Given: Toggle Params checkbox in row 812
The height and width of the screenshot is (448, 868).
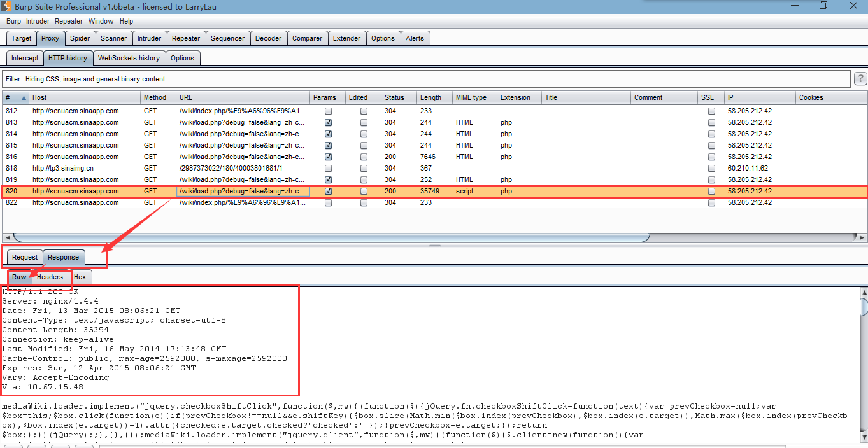Looking at the screenshot, I should click(x=329, y=111).
